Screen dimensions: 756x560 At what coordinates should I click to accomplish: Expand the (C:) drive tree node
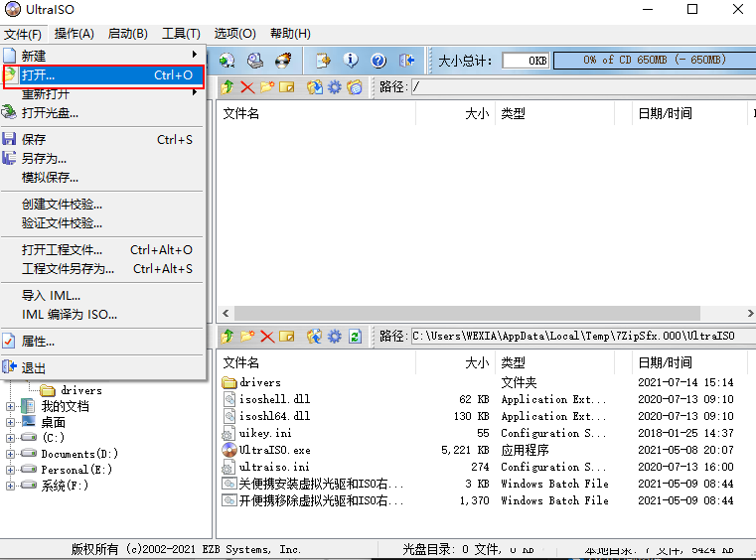coord(11,438)
